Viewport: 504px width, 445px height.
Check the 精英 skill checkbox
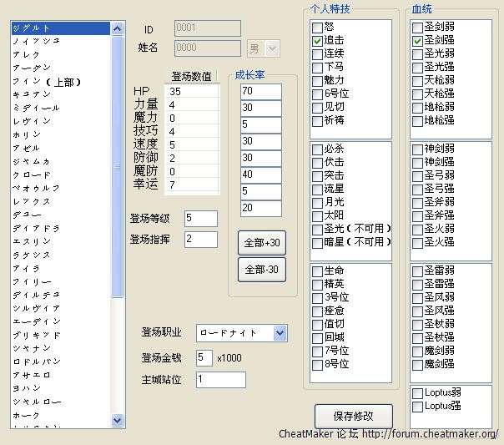click(x=317, y=284)
